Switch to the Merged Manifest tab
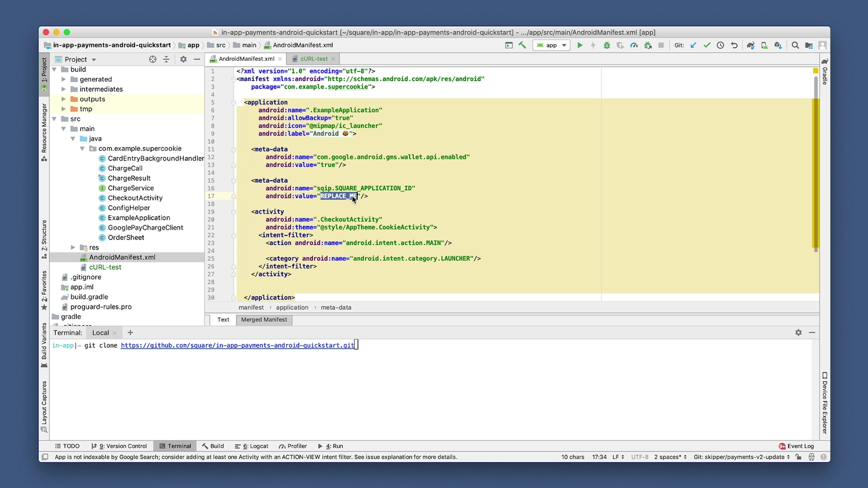 [x=264, y=319]
